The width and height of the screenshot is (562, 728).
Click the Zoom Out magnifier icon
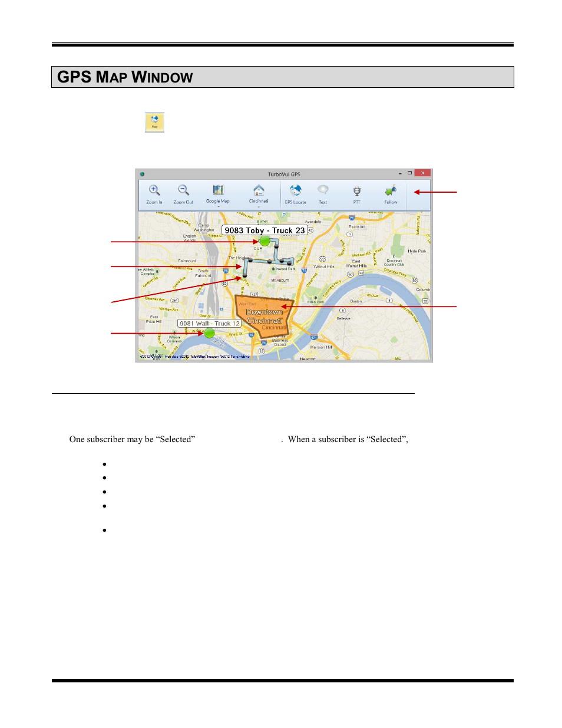183,190
